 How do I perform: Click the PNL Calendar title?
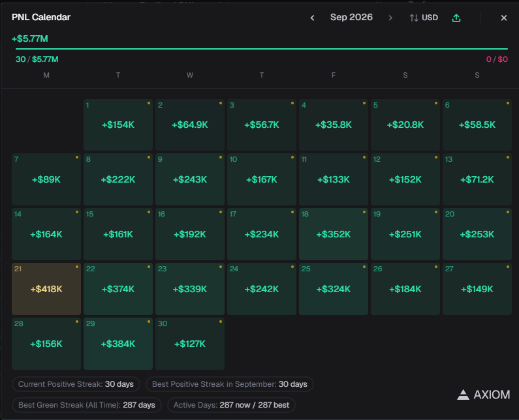click(x=41, y=17)
